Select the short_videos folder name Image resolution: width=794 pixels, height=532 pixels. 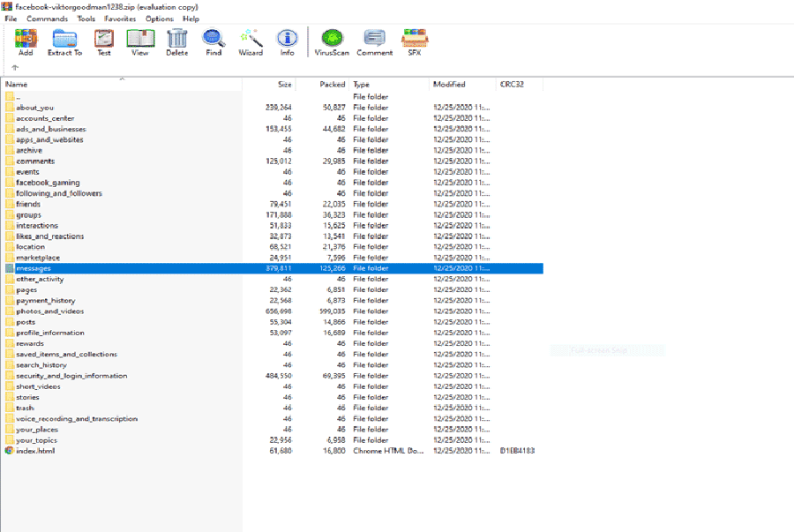[38, 386]
